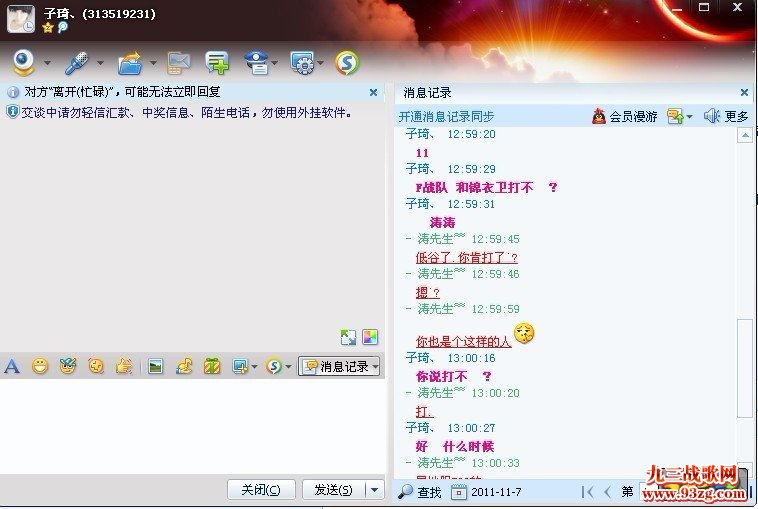Start a voice call with the microphone icon
This screenshot has width=758, height=509.
pyautogui.click(x=77, y=63)
